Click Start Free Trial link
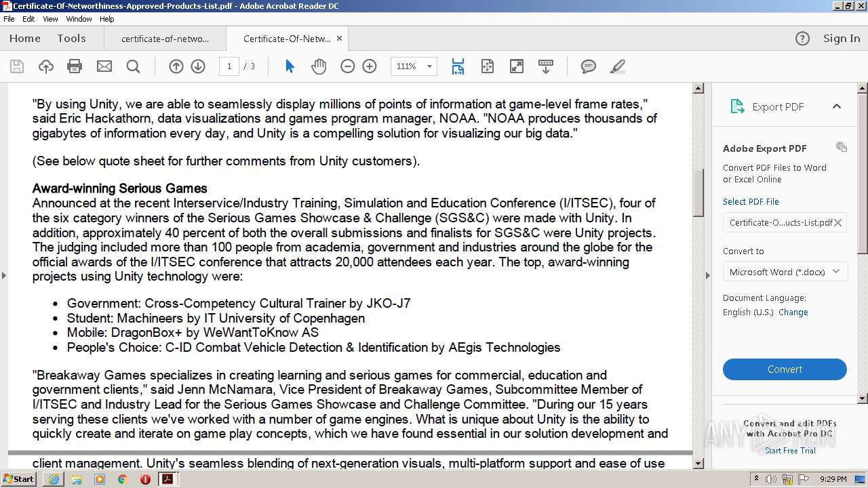 click(x=790, y=451)
